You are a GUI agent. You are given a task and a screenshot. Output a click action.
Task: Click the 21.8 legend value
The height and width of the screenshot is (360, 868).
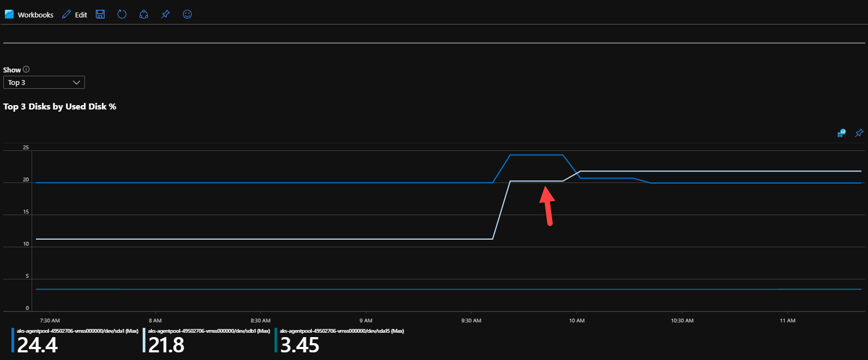[166, 345]
